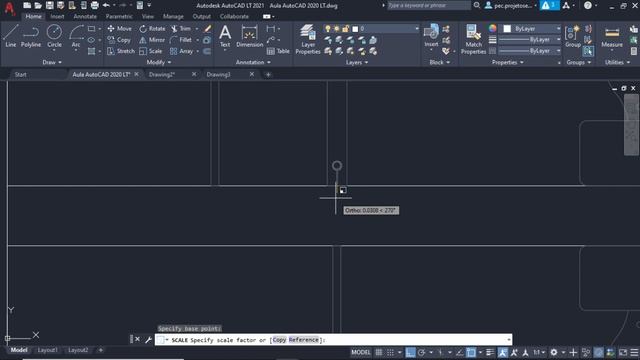Click the Plot printer icon

click(x=95, y=5)
